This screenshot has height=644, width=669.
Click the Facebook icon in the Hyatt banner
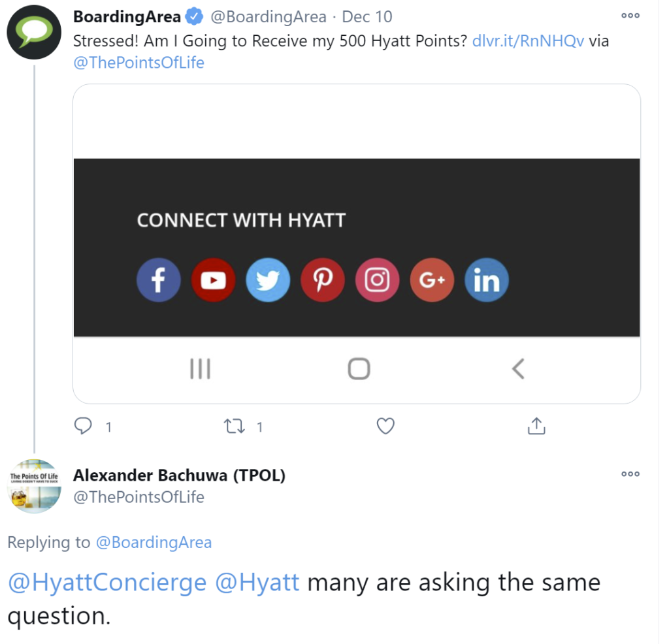[157, 280]
